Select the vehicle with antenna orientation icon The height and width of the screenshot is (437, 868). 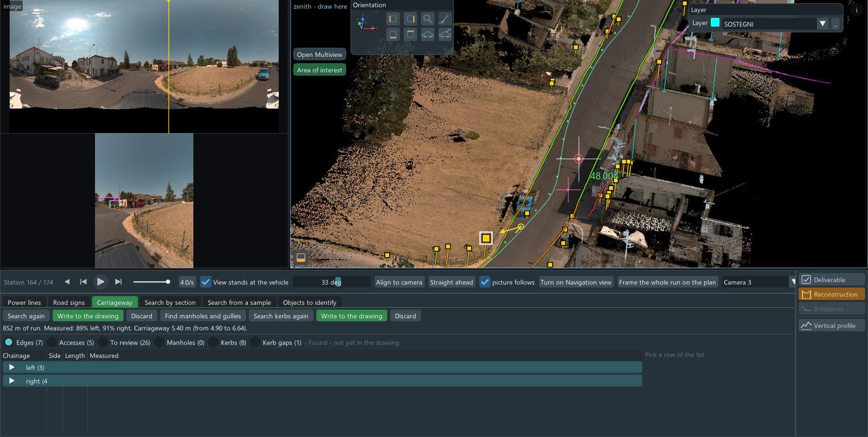click(445, 35)
